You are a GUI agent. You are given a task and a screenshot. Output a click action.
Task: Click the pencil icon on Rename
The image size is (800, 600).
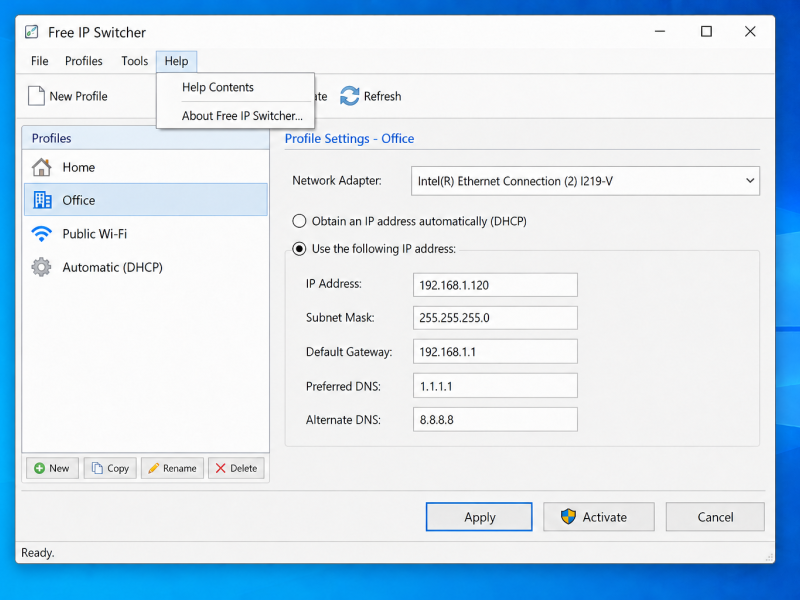point(153,468)
